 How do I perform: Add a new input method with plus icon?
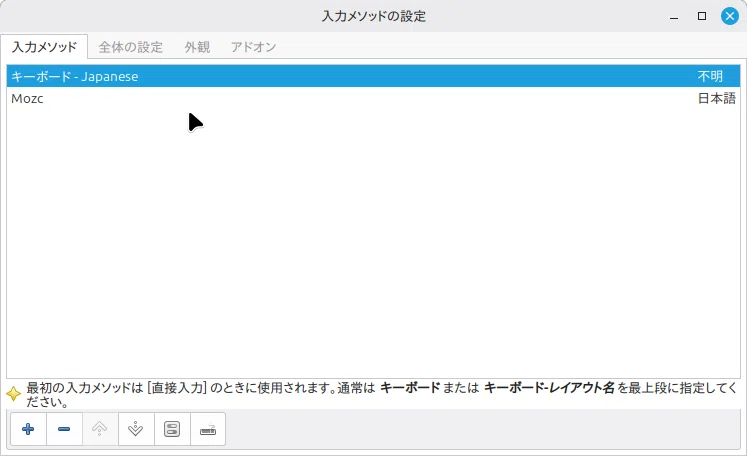coord(28,429)
